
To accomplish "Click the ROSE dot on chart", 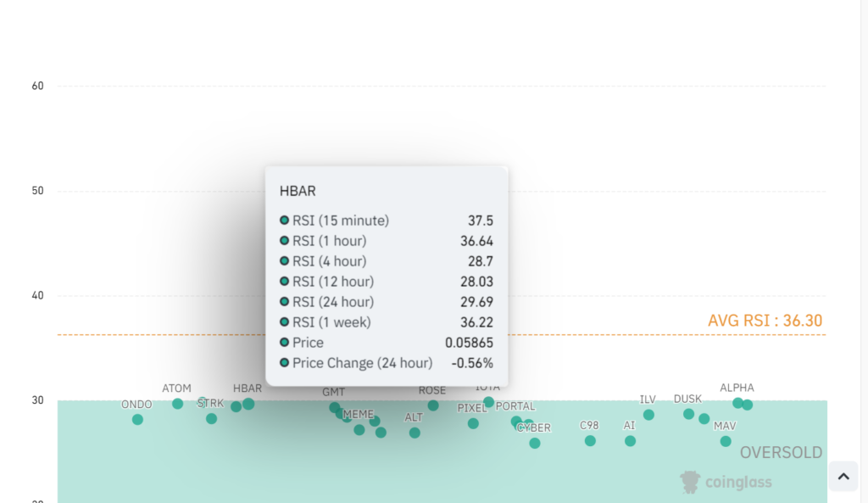I will (433, 405).
